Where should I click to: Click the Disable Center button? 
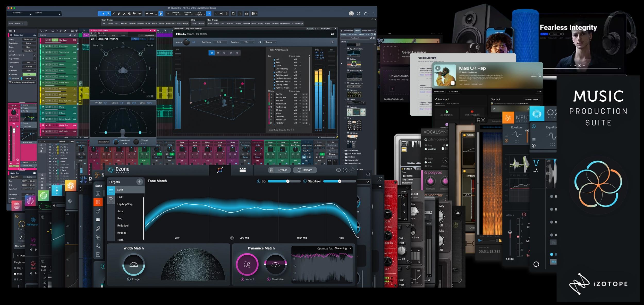(x=104, y=142)
